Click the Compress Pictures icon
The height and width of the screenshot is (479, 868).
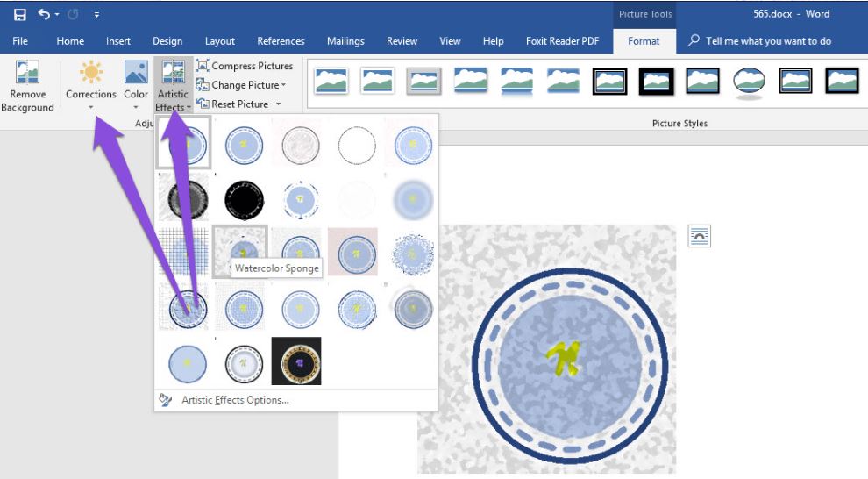click(203, 66)
